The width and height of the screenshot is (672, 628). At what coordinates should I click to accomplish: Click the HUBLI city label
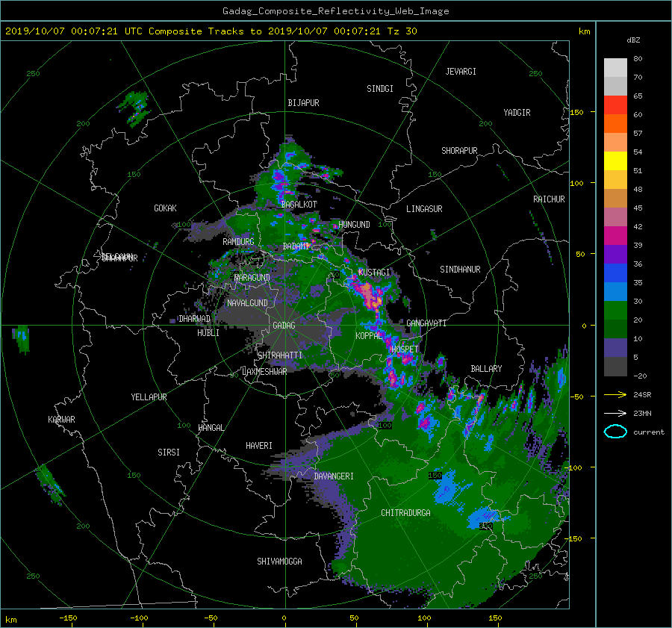pos(208,332)
